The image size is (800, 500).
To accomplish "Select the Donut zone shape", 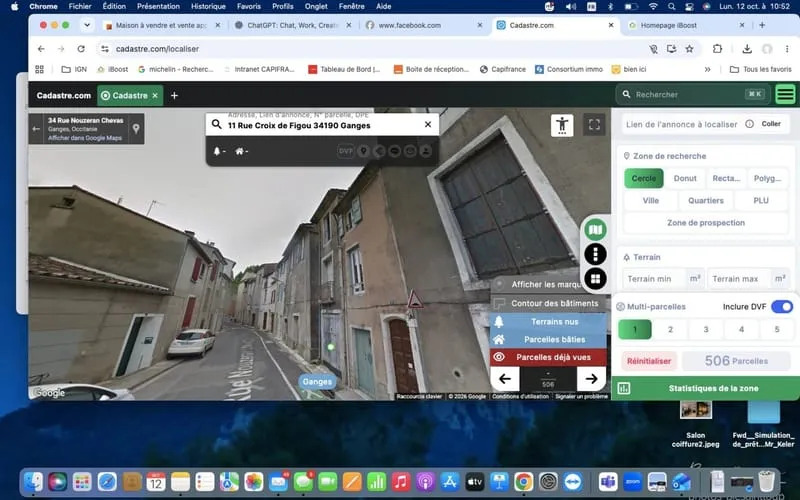I will tap(685, 178).
